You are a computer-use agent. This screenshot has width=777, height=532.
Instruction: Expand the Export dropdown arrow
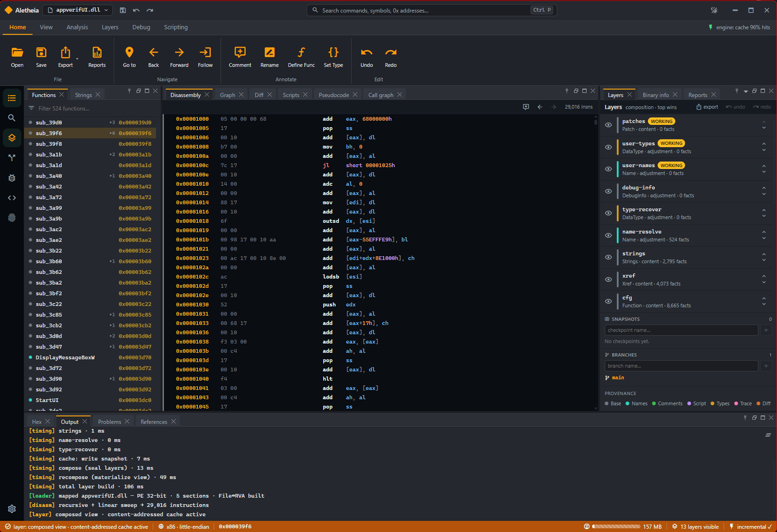(77, 59)
